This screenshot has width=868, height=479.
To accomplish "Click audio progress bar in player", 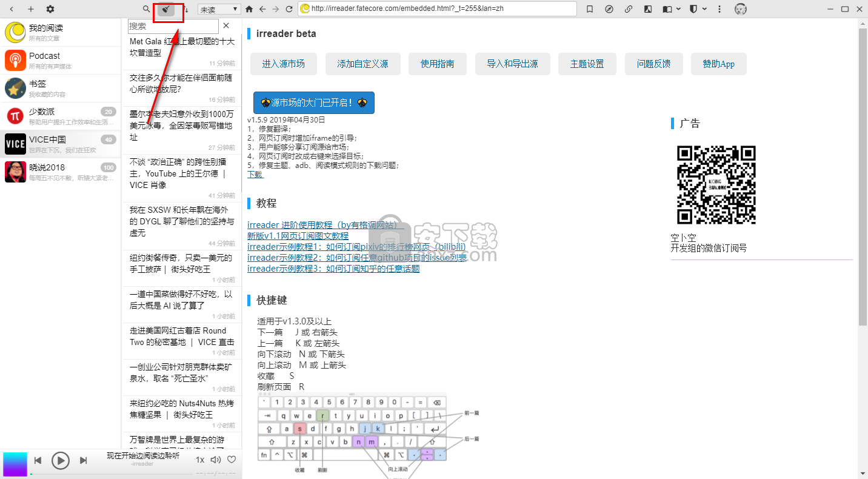I will pyautogui.click(x=112, y=474).
